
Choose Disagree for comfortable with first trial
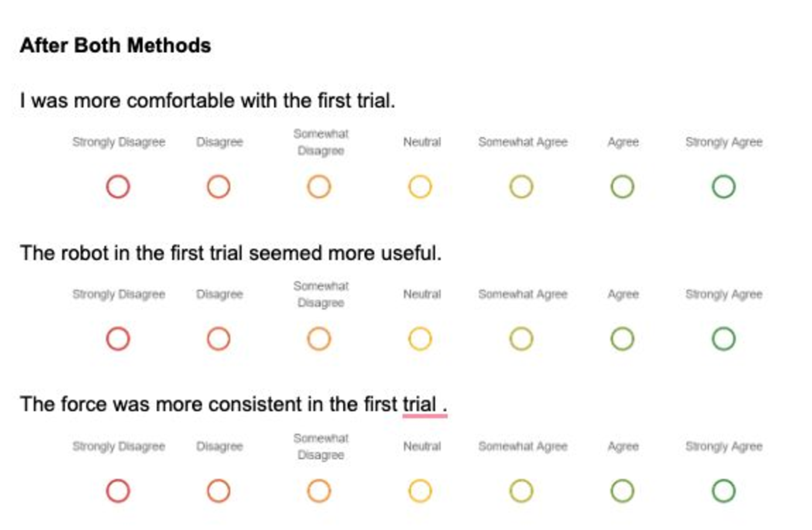click(219, 187)
